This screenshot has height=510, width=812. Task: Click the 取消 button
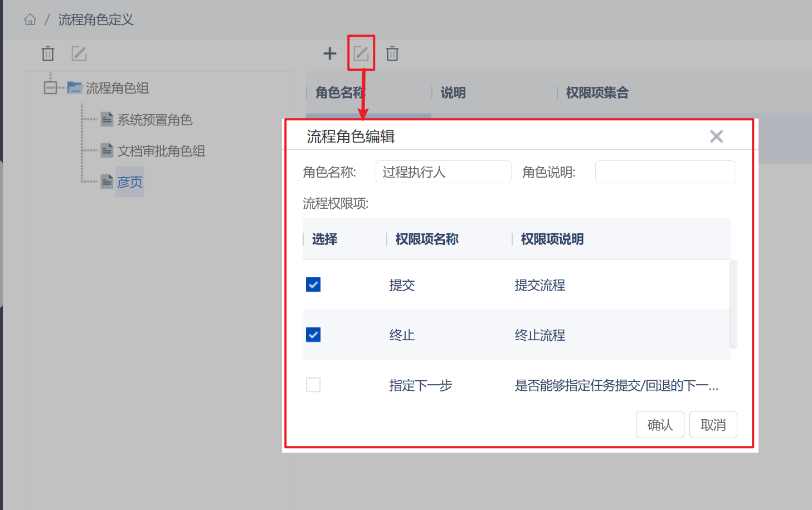click(713, 425)
